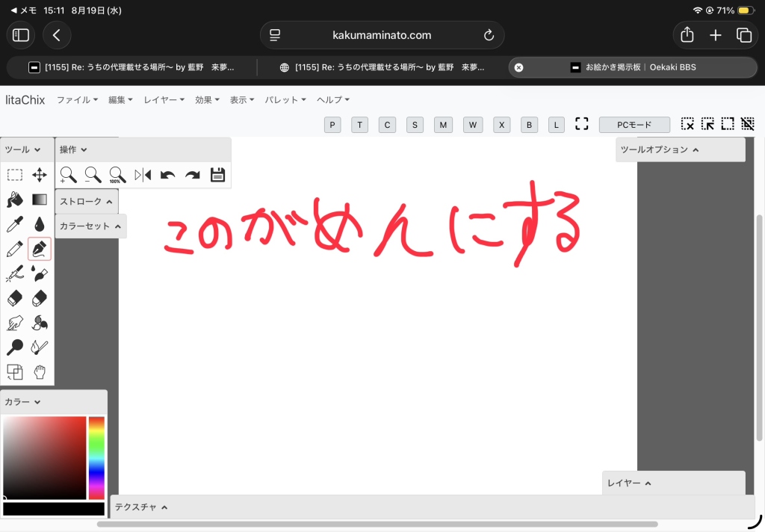The image size is (765, 532).
Task: Click the black current-color bar
Action: click(x=54, y=509)
